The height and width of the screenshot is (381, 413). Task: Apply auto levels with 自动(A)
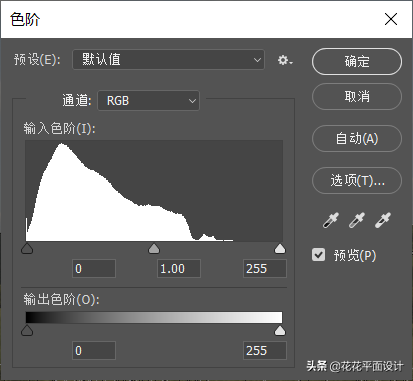pyautogui.click(x=357, y=139)
